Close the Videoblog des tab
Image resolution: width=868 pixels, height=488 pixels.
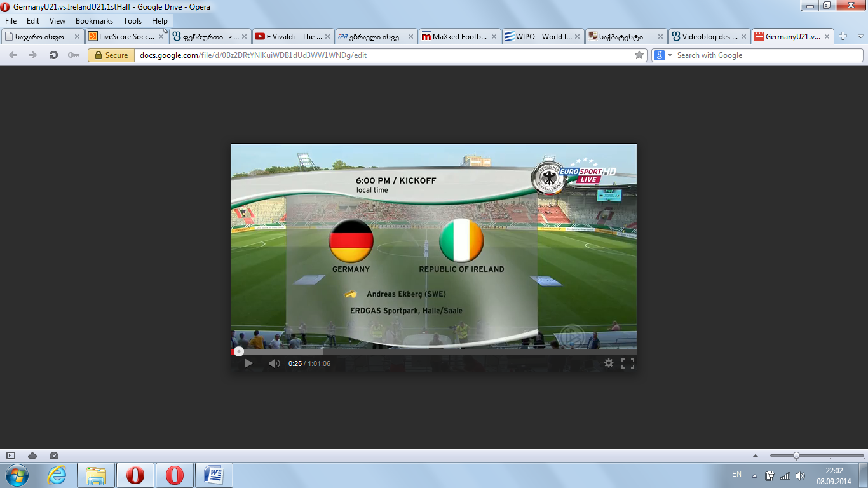(743, 37)
